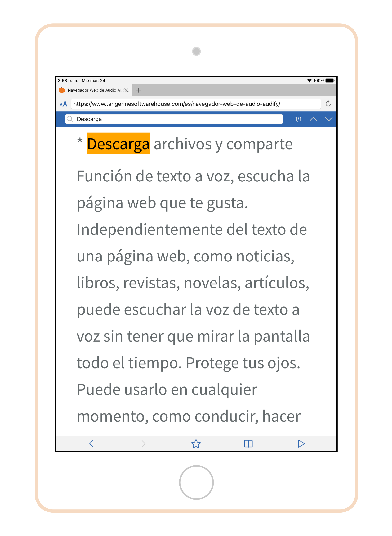The image size is (392, 536).
Task: Click the URL address field
Action: coord(196,104)
